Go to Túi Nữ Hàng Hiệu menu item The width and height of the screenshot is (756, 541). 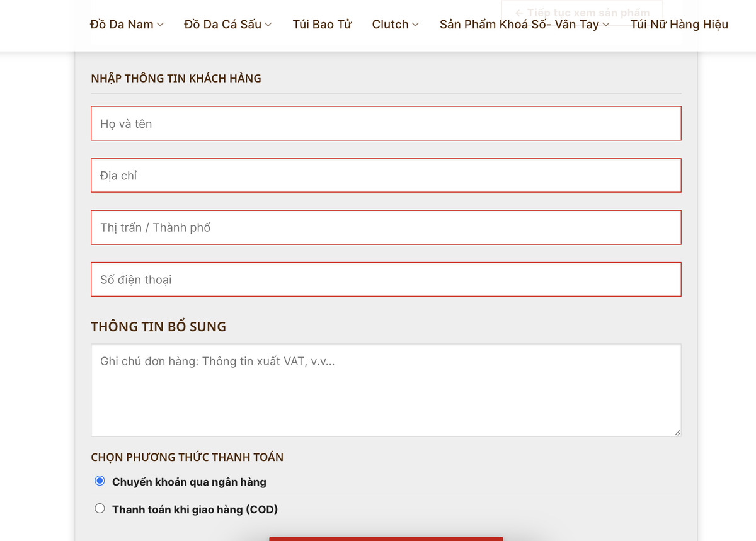click(679, 25)
